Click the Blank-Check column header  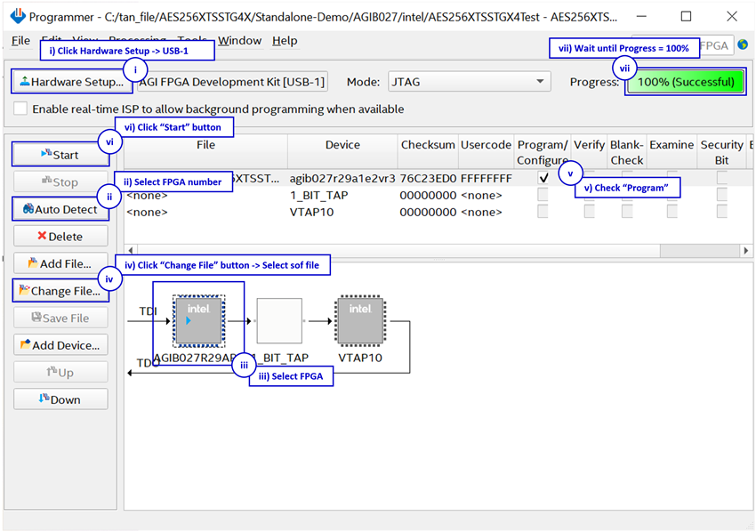click(x=627, y=152)
